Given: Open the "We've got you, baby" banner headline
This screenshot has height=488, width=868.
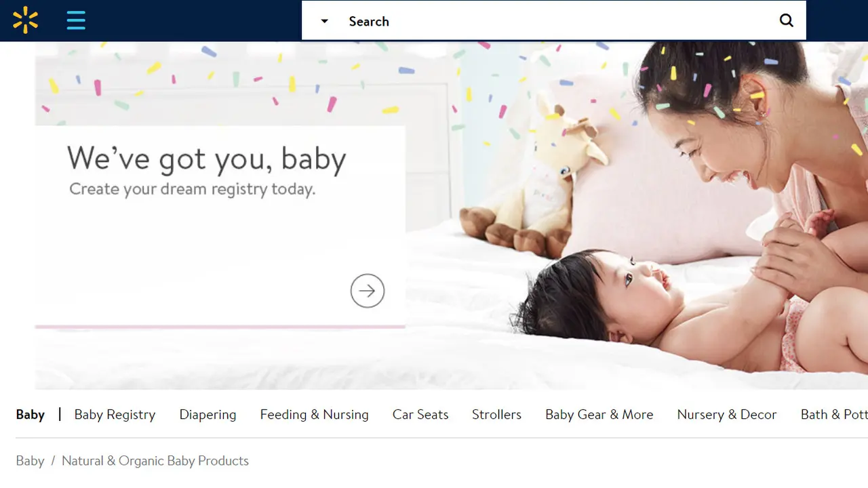Looking at the screenshot, I should [207, 159].
